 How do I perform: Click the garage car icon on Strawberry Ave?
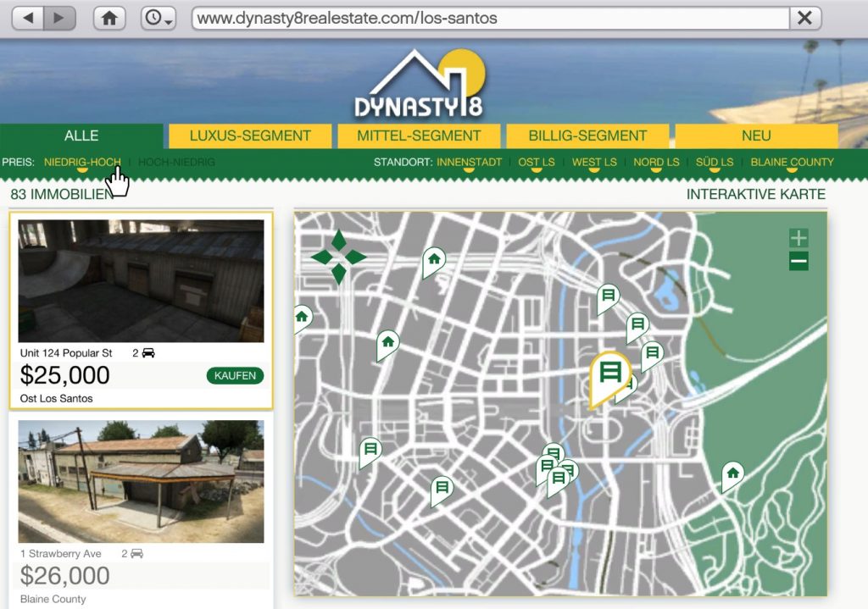point(136,554)
